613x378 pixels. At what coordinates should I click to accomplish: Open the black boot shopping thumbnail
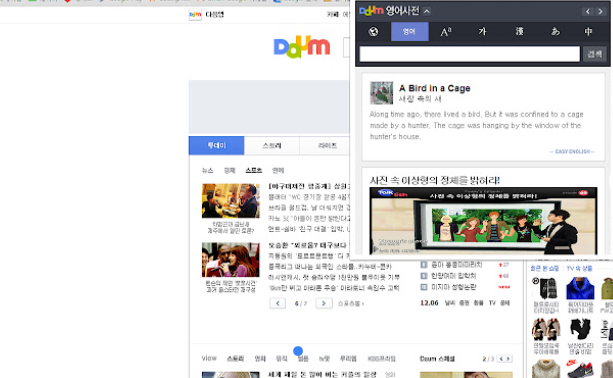[x=580, y=329]
